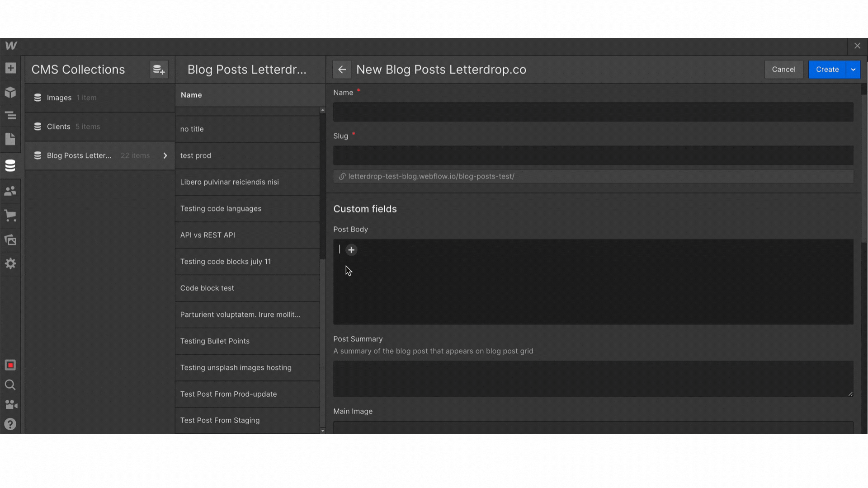Open the Ecommerce cart icon
Image resolution: width=868 pixels, height=488 pixels.
[x=10, y=215]
